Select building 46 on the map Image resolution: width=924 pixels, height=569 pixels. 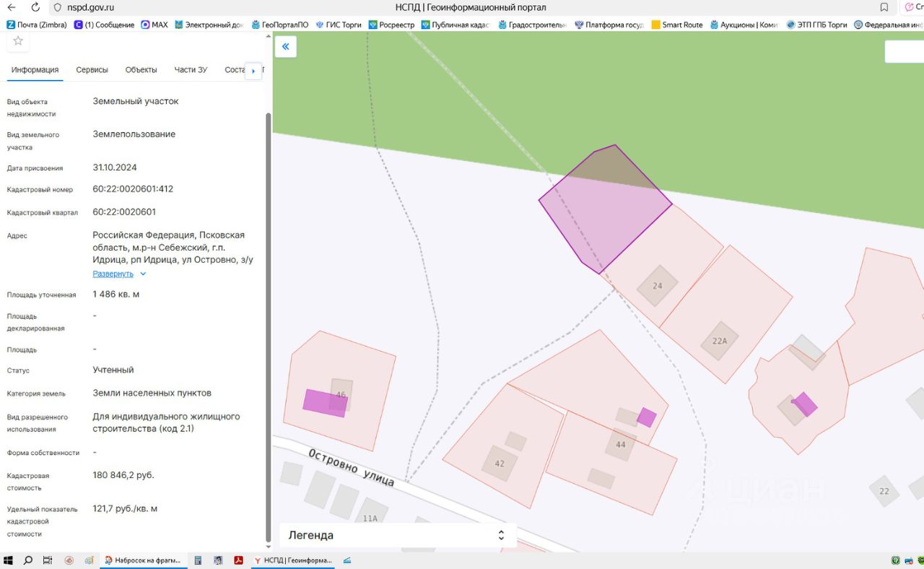(341, 395)
